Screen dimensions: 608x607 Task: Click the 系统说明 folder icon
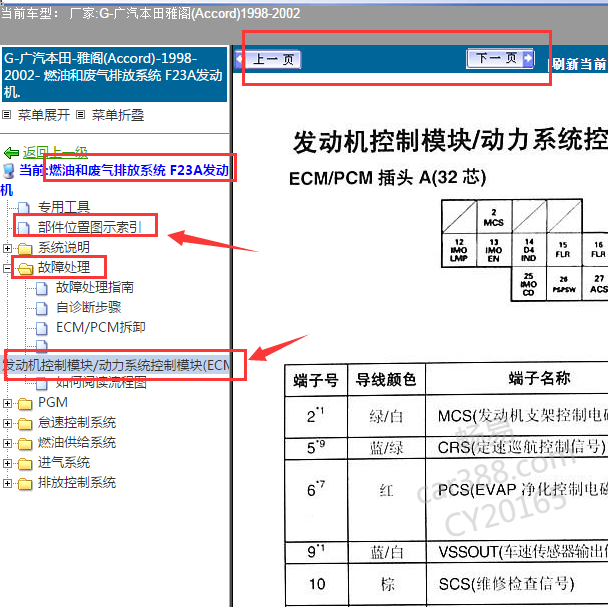point(25,248)
